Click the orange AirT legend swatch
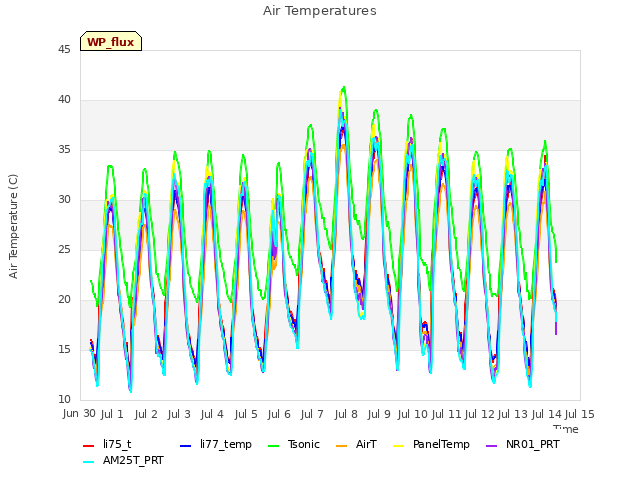 (342, 445)
